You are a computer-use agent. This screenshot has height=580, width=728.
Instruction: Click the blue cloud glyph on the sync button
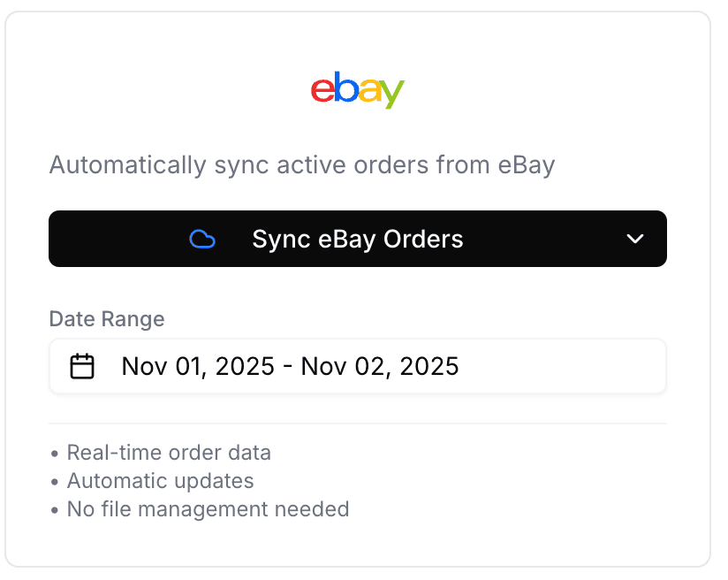click(x=202, y=239)
